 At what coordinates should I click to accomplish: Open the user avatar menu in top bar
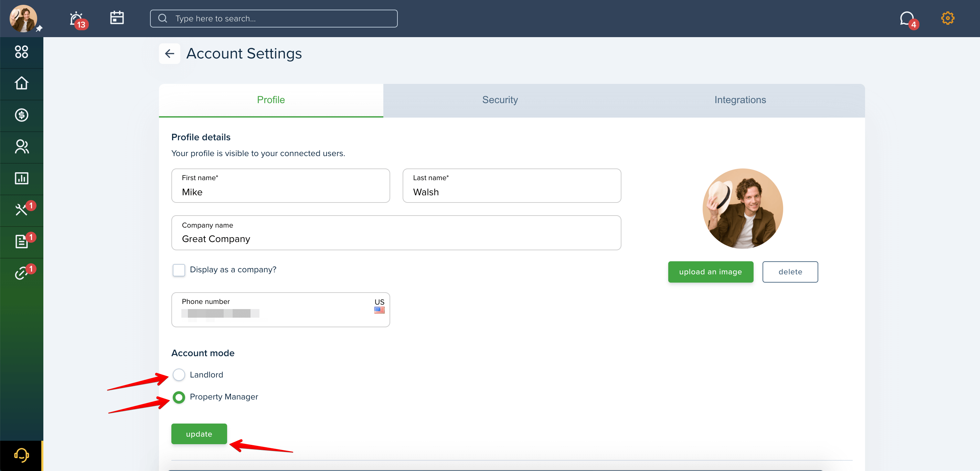(x=23, y=19)
